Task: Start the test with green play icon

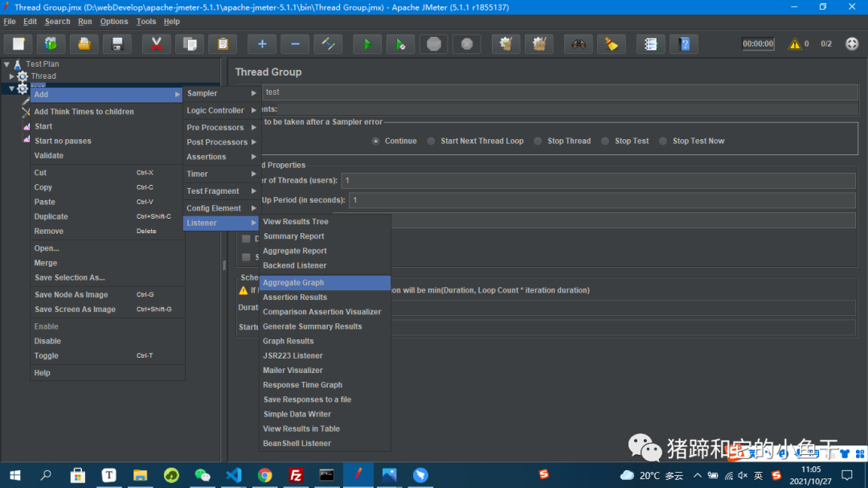Action: click(x=367, y=43)
